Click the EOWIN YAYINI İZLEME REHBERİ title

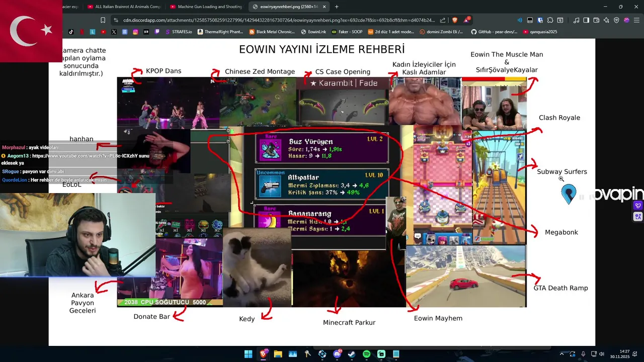pyautogui.click(x=321, y=49)
